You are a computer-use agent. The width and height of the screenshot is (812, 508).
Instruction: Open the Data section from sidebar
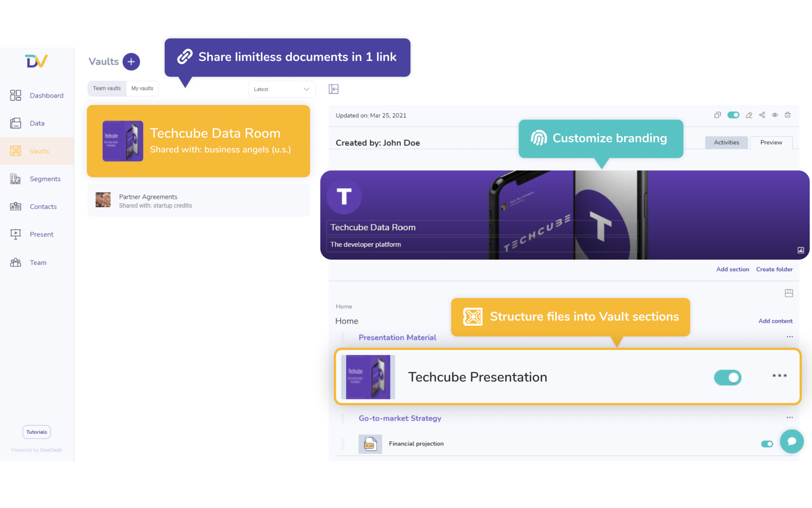tap(16, 123)
